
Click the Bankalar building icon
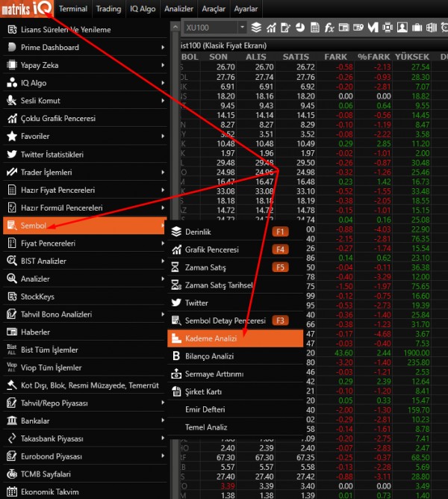point(12,421)
